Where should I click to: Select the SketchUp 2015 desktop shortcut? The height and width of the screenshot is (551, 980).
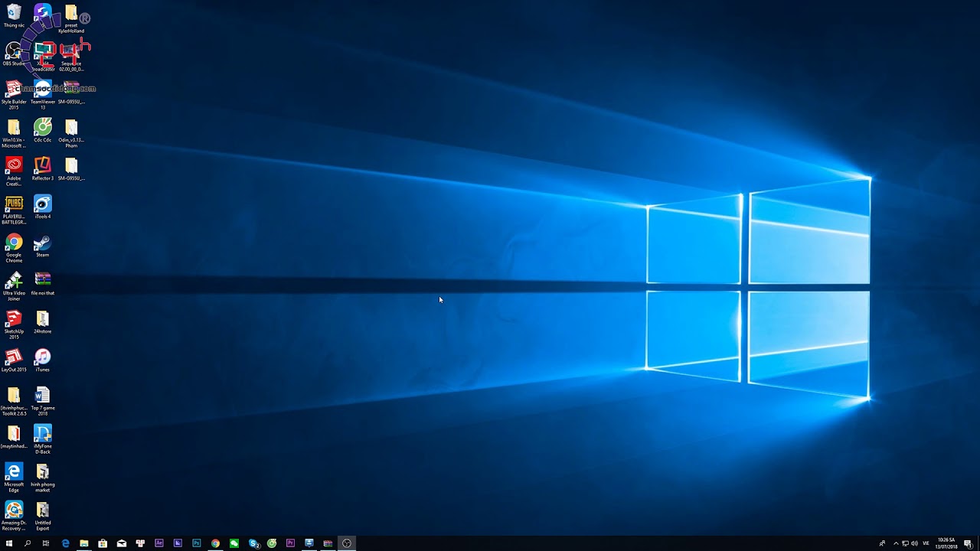(14, 325)
